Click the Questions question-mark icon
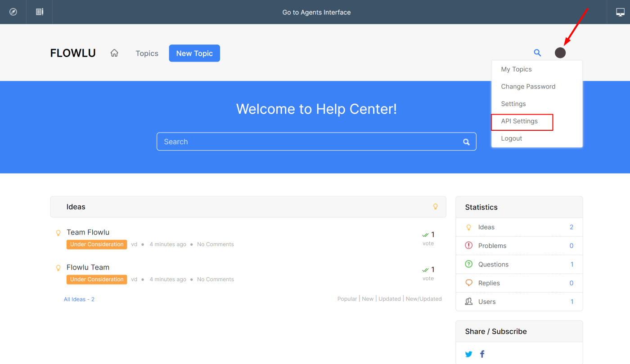 468,264
